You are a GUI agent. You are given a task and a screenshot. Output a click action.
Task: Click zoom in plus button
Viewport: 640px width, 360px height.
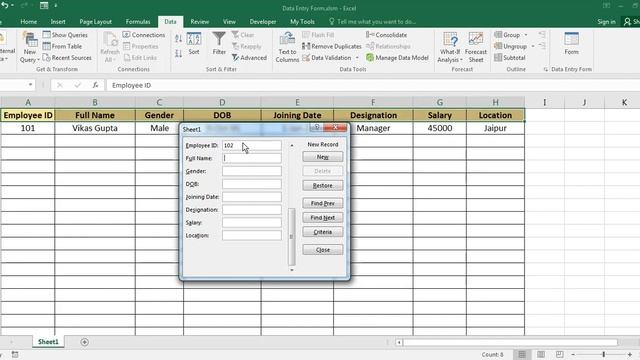[630, 354]
